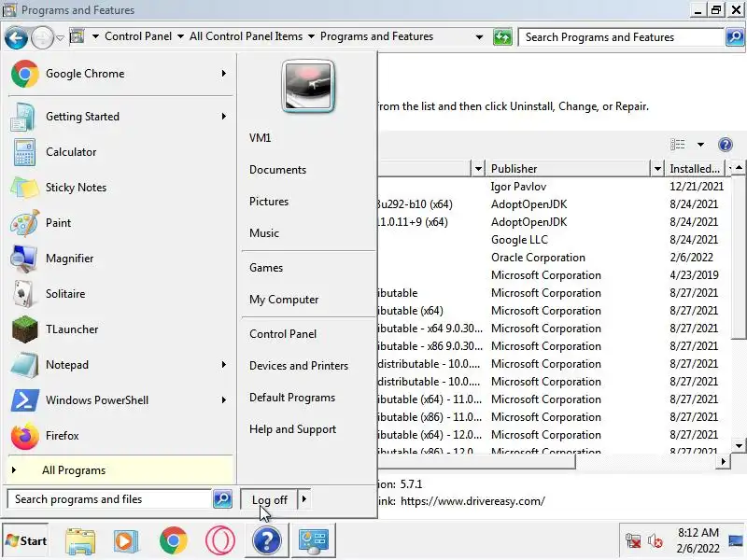Click the user account picture
Image resolution: width=747 pixels, height=560 pixels.
coord(308,86)
